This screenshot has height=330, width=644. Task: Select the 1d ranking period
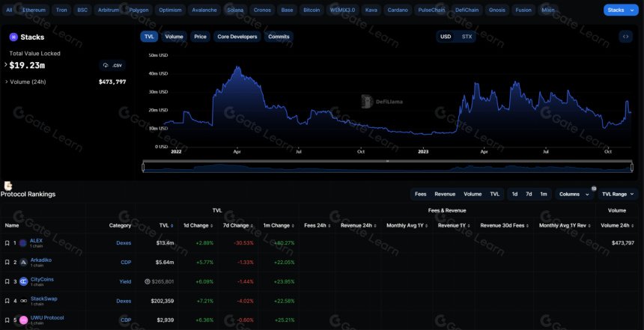[514, 194]
